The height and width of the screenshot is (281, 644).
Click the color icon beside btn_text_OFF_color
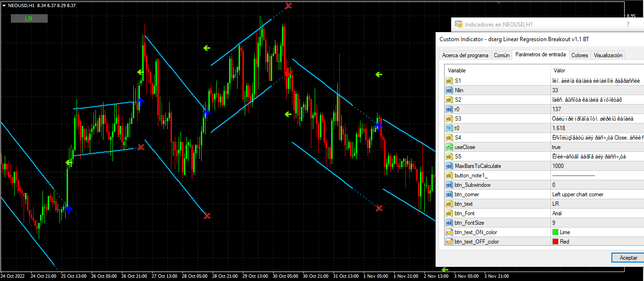[449, 242]
